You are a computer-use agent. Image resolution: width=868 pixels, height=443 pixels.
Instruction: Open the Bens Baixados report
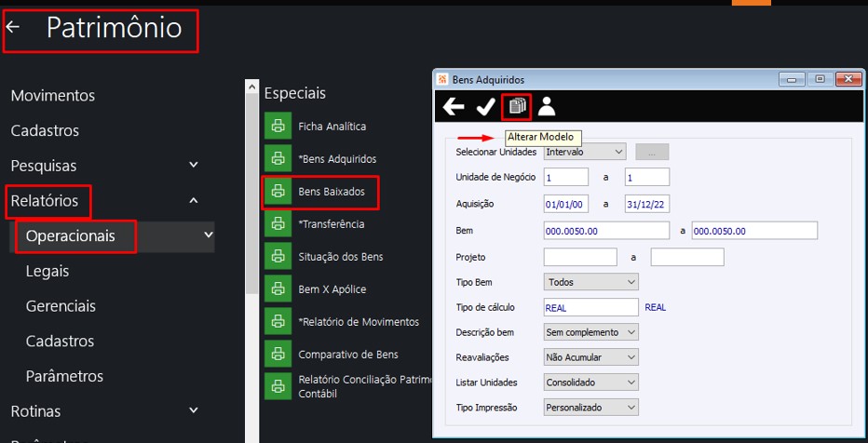pos(332,192)
